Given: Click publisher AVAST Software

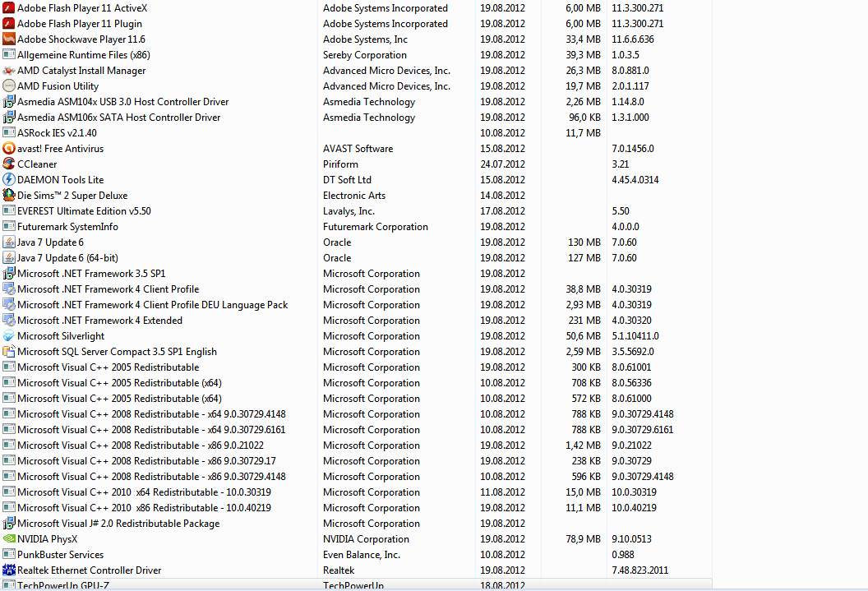Looking at the screenshot, I should (358, 148).
